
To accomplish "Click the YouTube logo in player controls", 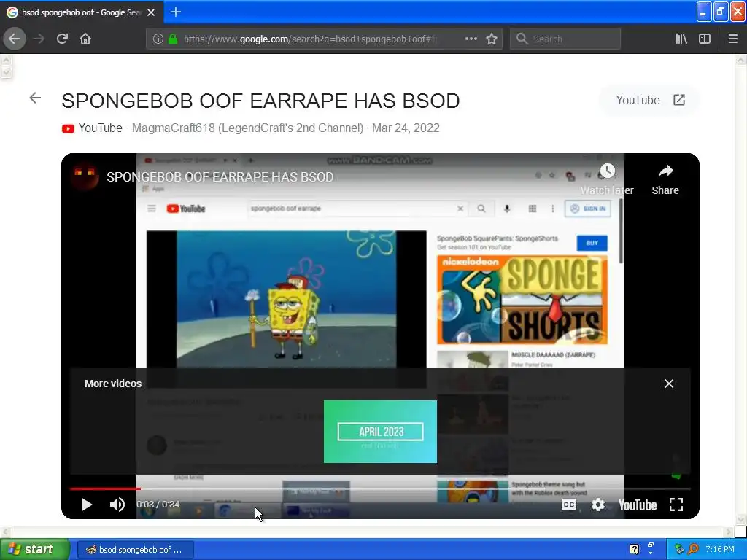I will click(638, 505).
